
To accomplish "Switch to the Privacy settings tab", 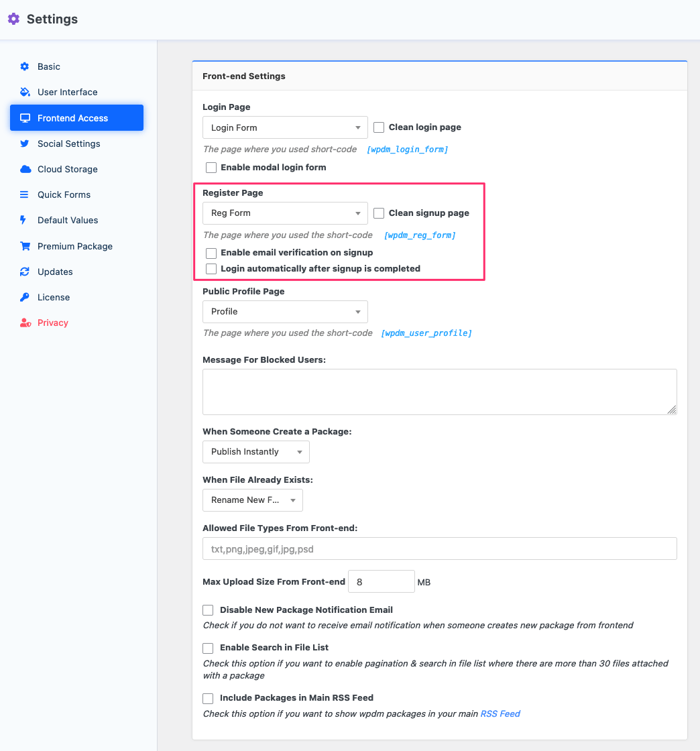I will coord(52,323).
